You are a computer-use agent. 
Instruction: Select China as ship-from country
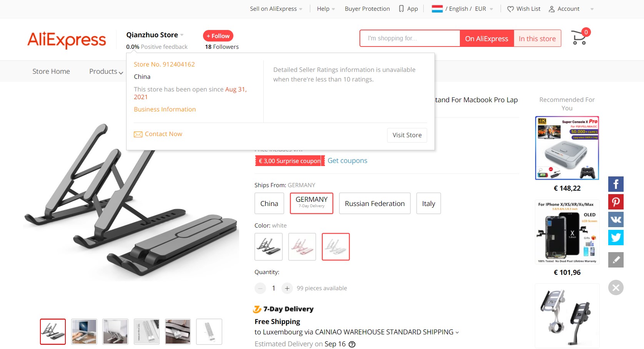[269, 203]
